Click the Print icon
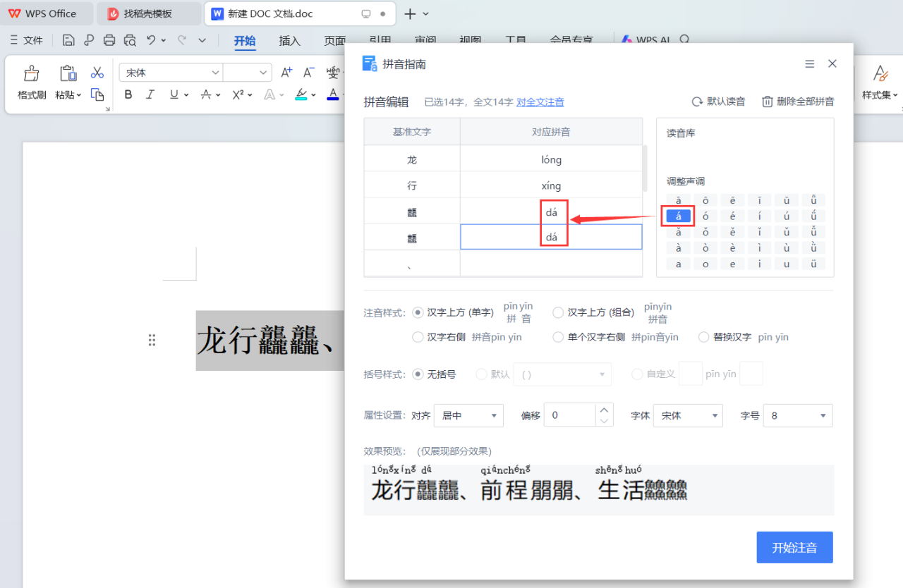The height and width of the screenshot is (588, 903). click(109, 40)
